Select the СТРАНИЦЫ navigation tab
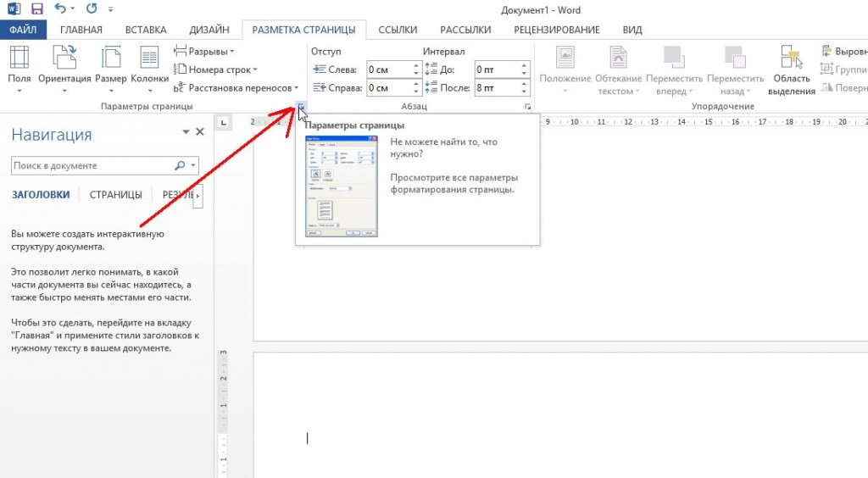 click(x=115, y=195)
